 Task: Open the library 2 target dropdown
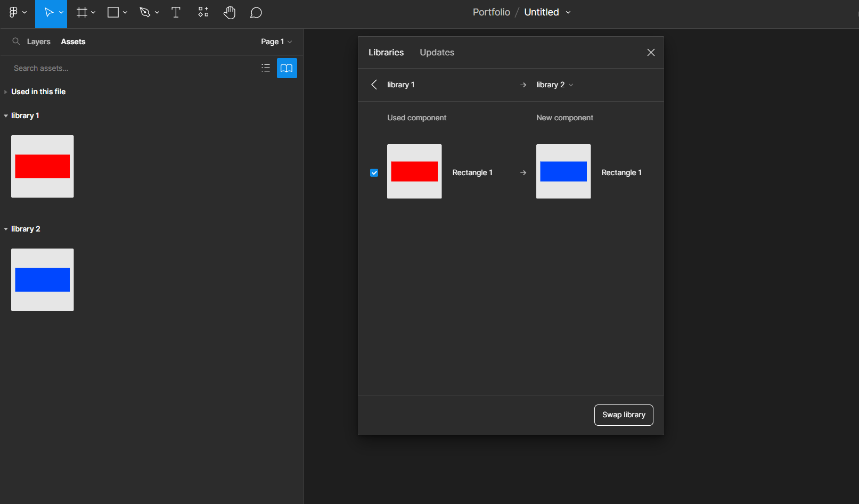pos(555,85)
